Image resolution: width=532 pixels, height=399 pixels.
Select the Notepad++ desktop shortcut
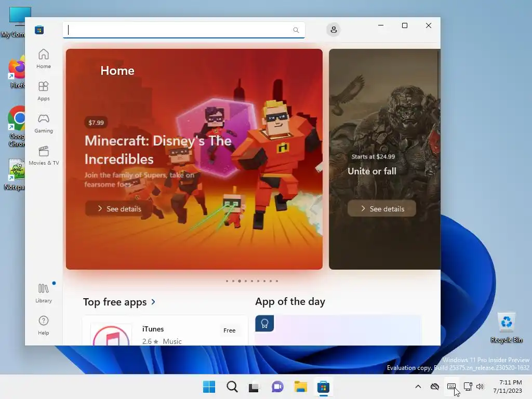[x=14, y=175]
